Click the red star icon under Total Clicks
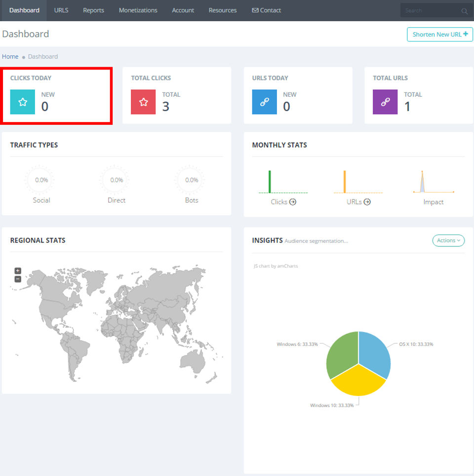The height and width of the screenshot is (476, 474). tap(143, 102)
